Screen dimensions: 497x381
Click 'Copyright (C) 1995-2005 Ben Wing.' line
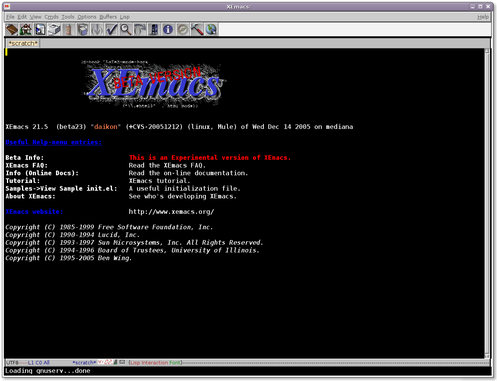click(68, 258)
